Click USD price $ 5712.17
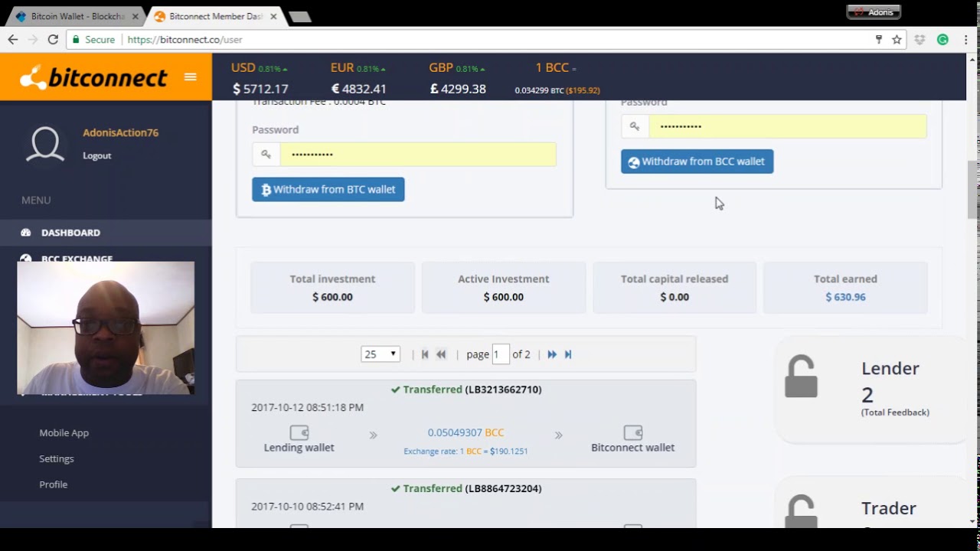The width and height of the screenshot is (980, 551). click(260, 89)
